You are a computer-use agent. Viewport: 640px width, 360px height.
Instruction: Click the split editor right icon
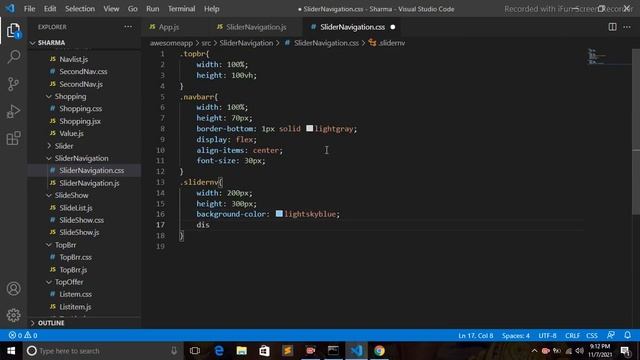(x=612, y=27)
